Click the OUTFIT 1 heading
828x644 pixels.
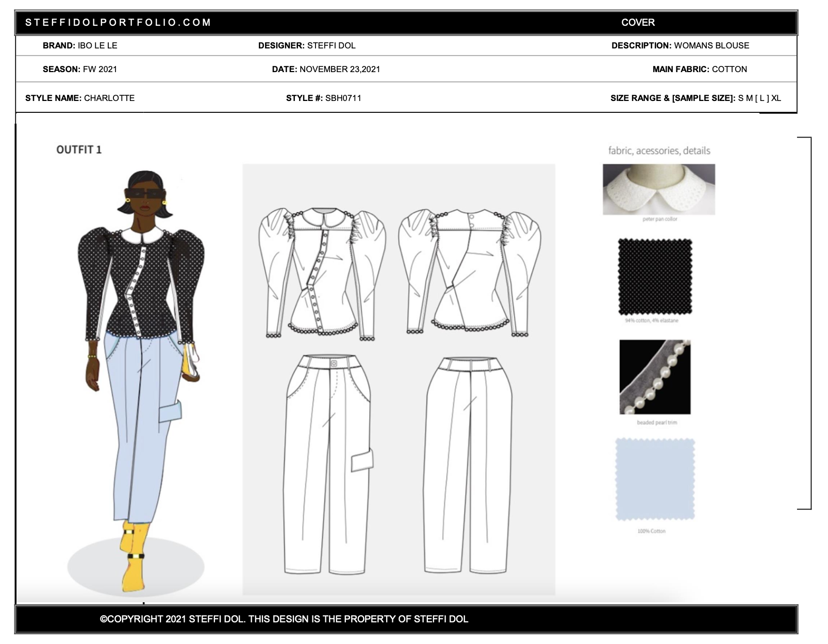79,149
